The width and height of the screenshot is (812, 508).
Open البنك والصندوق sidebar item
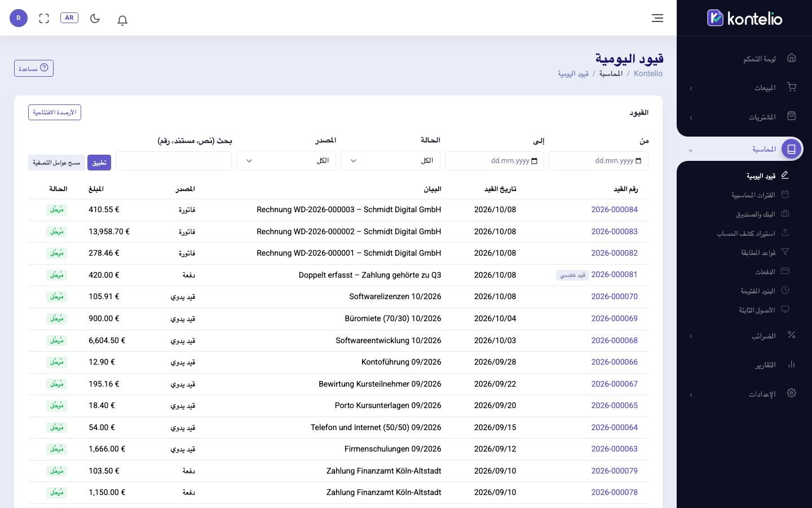click(x=756, y=214)
